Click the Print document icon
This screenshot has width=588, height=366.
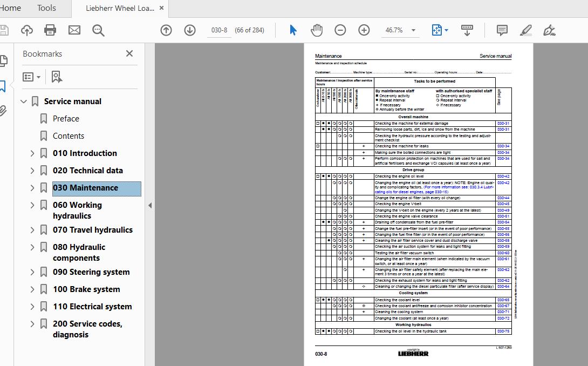pos(50,30)
